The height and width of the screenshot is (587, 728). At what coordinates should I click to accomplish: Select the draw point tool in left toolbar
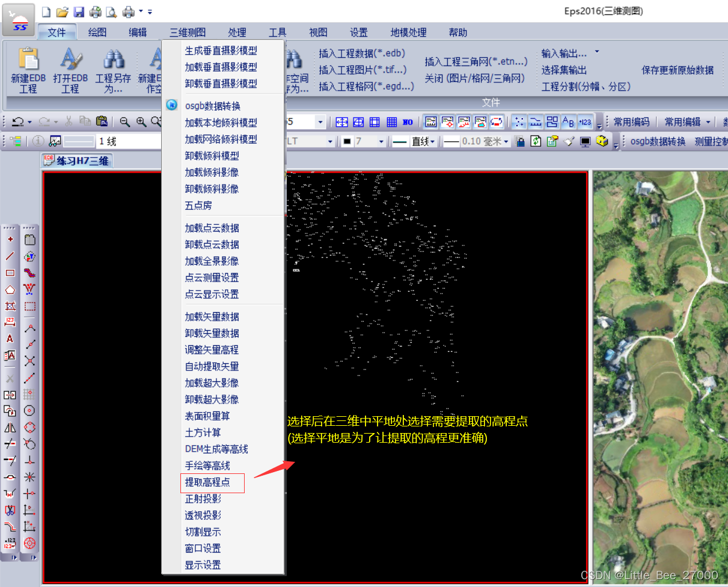click(10, 239)
